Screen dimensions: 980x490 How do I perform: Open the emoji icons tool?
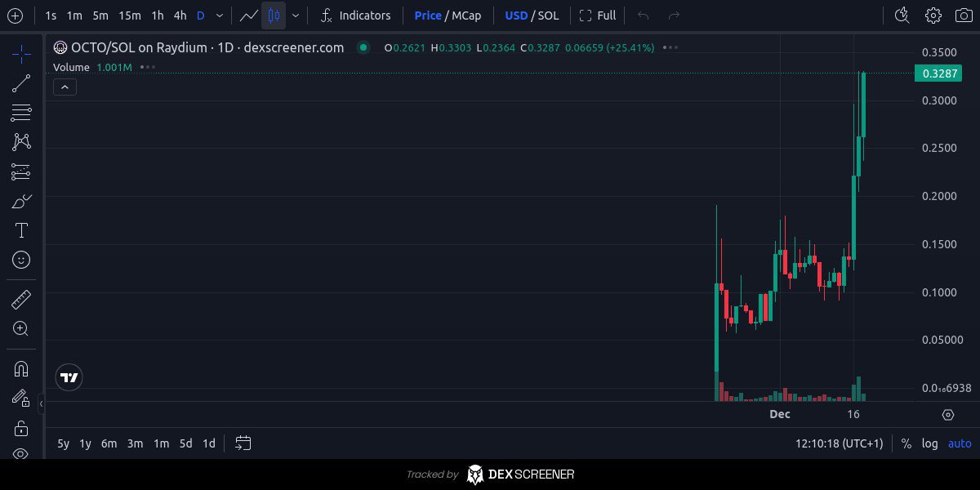(21, 260)
